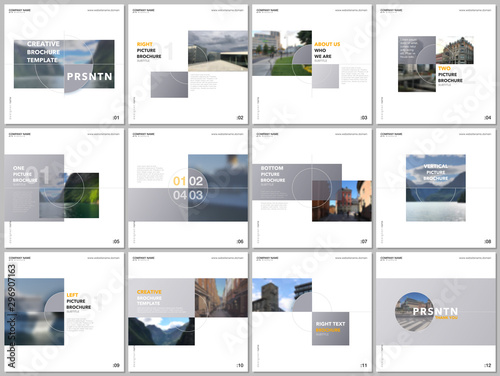Click the RIGHT TEXT label on page 11
The height and width of the screenshot is (376, 500).
[330, 324]
